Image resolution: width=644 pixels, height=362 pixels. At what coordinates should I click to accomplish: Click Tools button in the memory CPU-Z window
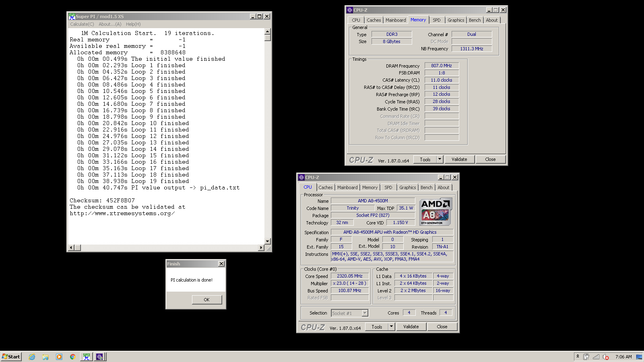425,159
